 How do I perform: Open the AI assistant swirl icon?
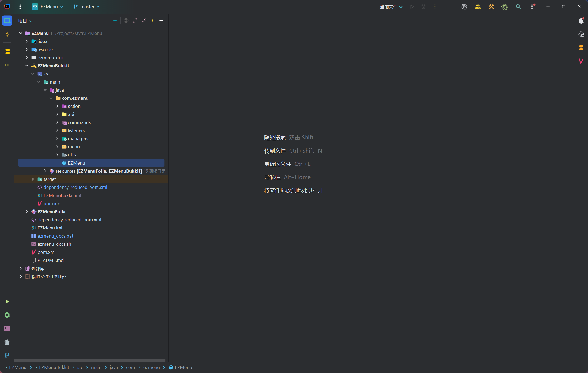pos(464,7)
